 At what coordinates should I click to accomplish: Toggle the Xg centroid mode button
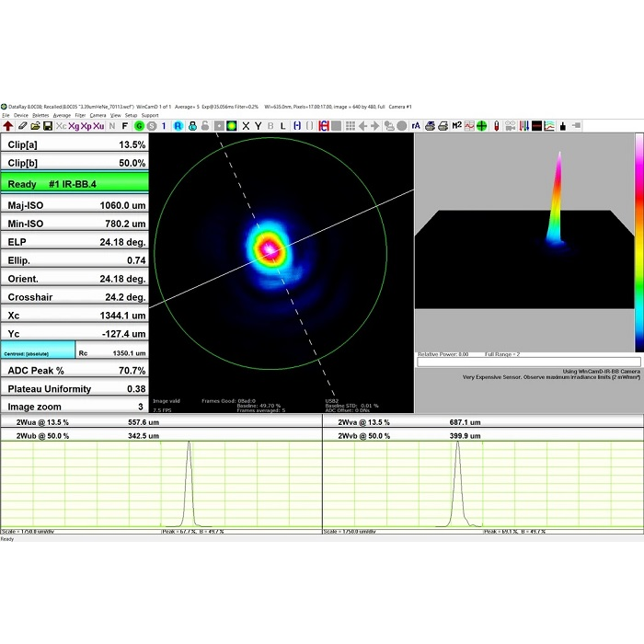74,126
